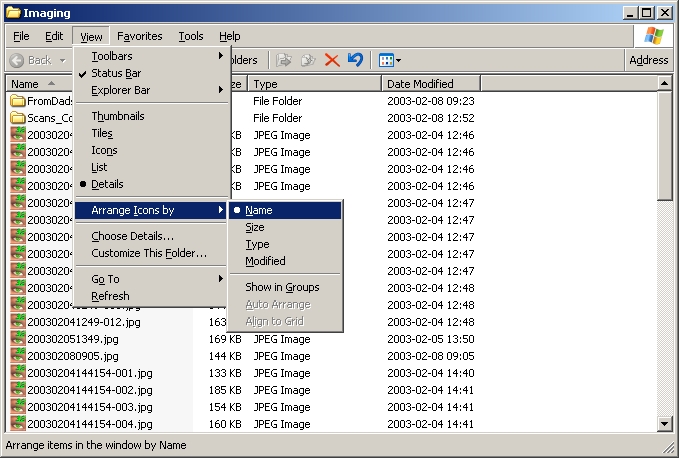
Task: Select Thumbnails from View menu
Action: click(117, 116)
